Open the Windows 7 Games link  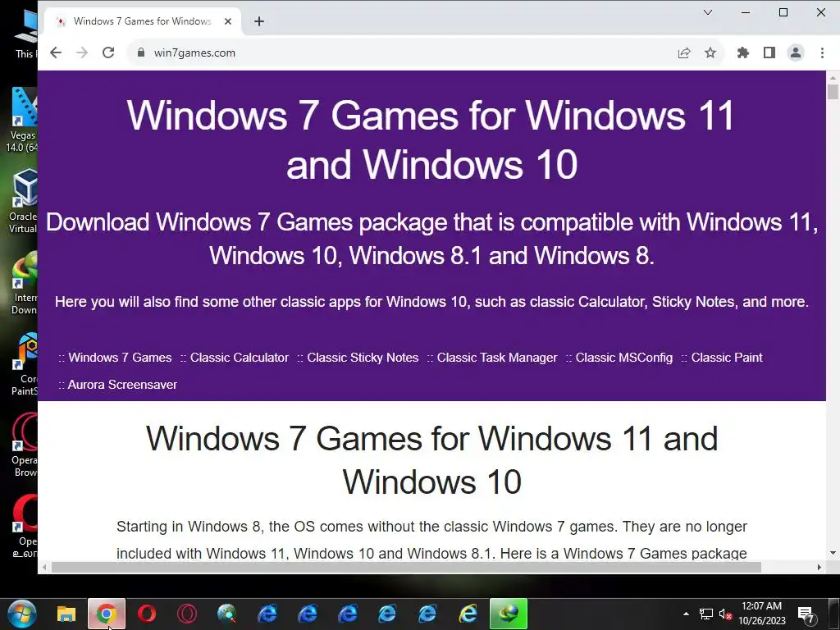(120, 358)
